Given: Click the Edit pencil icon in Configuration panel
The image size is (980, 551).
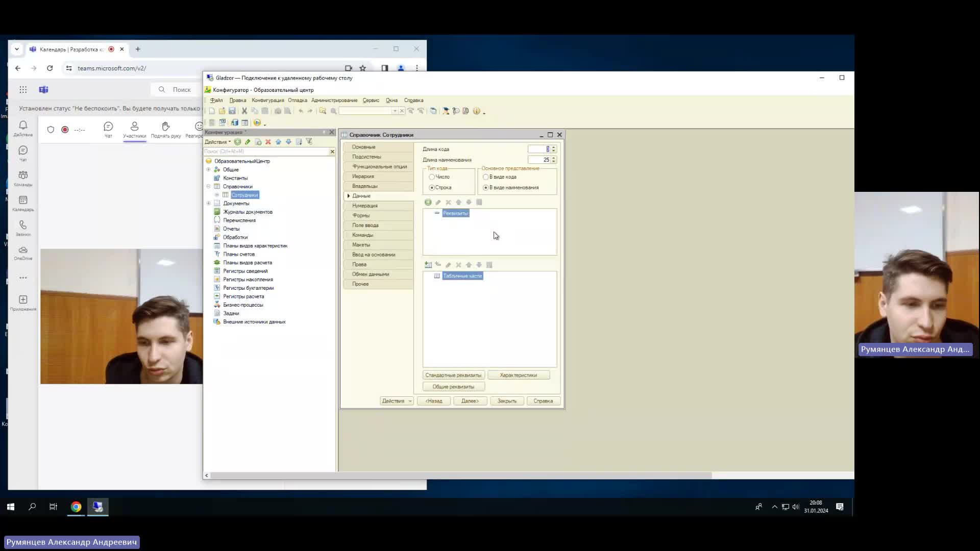Looking at the screenshot, I should pyautogui.click(x=248, y=142).
